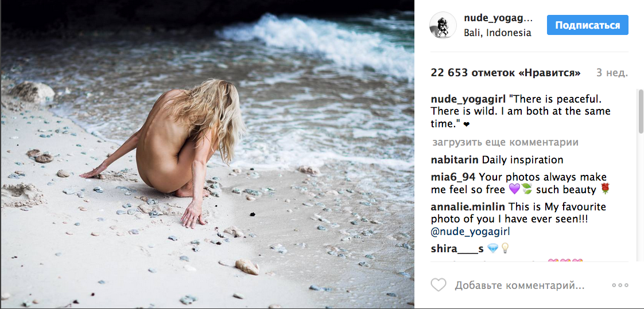This screenshot has width=644, height=309.
Task: Open shira____s profile link
Action: click(457, 249)
